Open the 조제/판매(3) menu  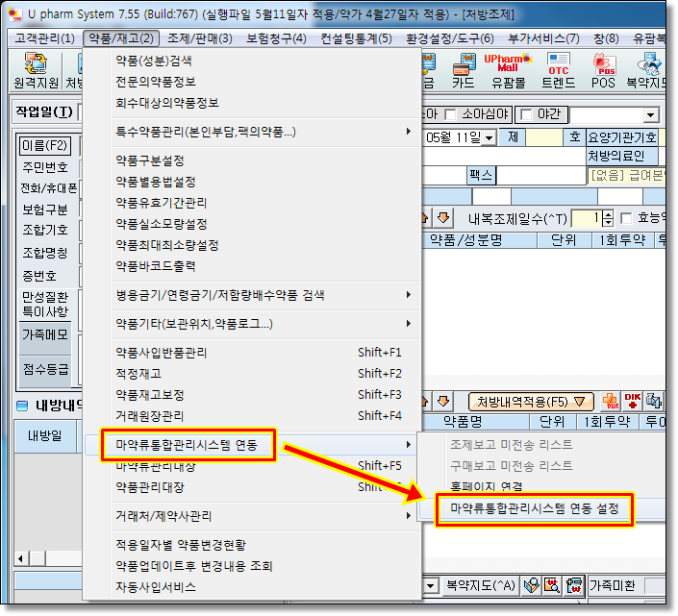199,38
